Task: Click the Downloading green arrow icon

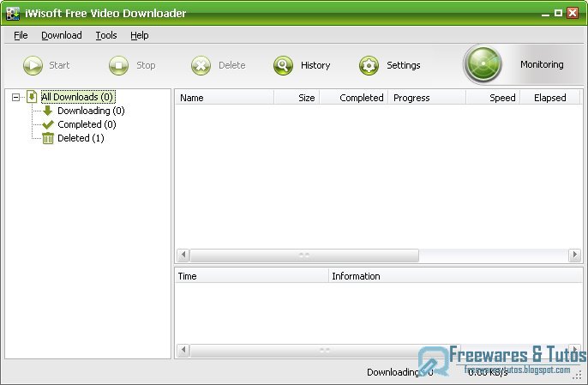Action: click(48, 111)
